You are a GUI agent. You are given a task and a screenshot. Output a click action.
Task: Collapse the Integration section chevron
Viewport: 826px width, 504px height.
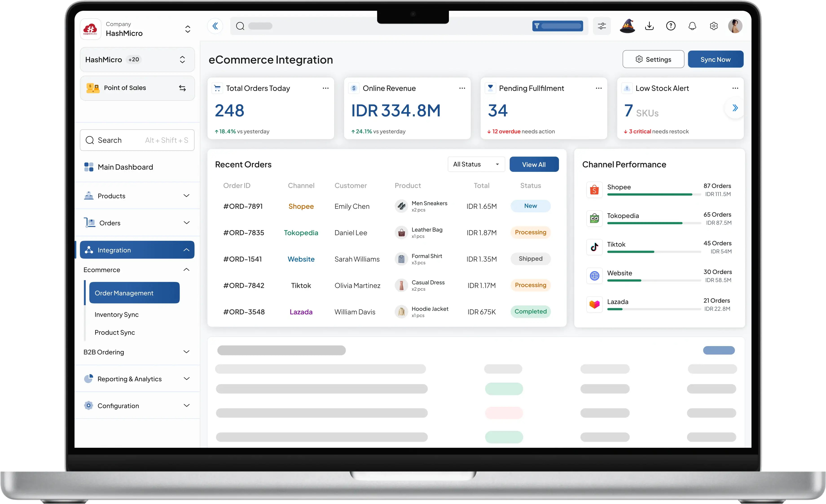coord(186,250)
